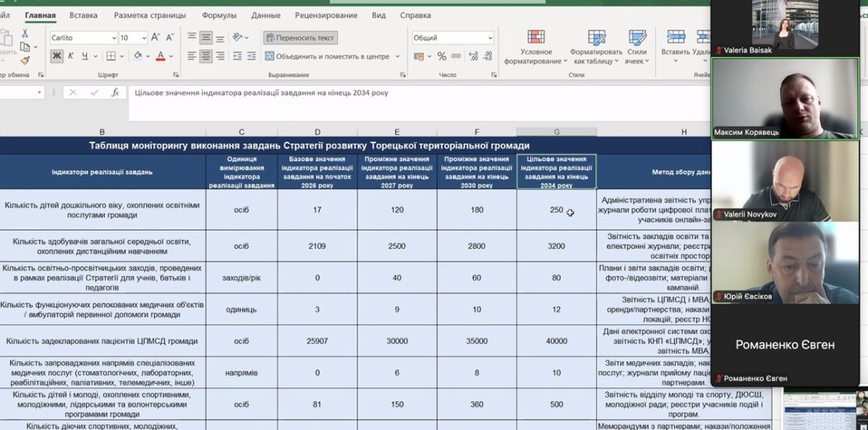Toggle underline Ч formatting
This screenshot has height=430, width=868.
click(x=84, y=56)
